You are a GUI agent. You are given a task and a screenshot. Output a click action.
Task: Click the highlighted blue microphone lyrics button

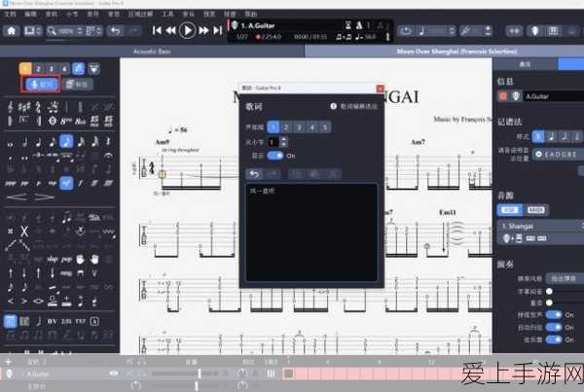(41, 85)
